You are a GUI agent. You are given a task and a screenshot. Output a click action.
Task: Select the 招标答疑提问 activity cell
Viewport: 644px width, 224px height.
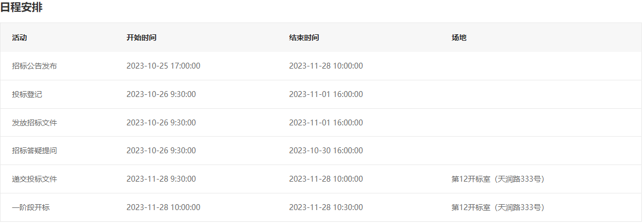34,151
